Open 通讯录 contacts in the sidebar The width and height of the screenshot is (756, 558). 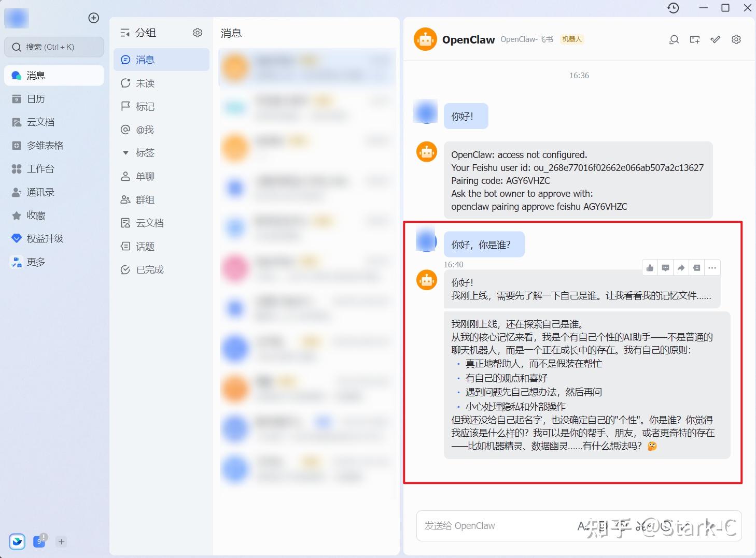(54, 192)
